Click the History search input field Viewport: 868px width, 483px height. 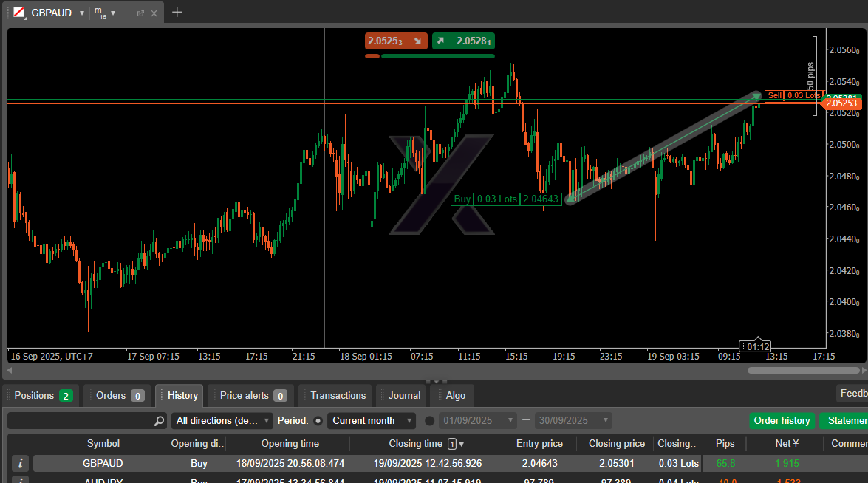click(x=80, y=421)
